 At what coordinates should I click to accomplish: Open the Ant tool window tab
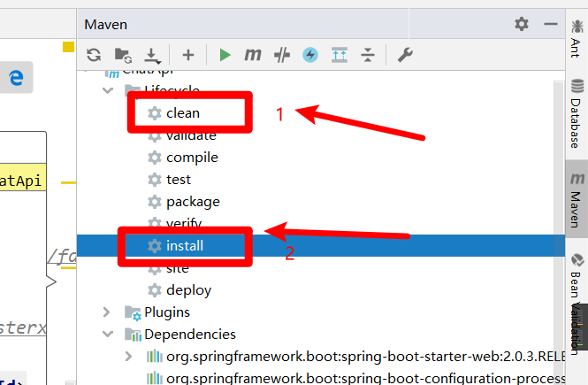577,39
